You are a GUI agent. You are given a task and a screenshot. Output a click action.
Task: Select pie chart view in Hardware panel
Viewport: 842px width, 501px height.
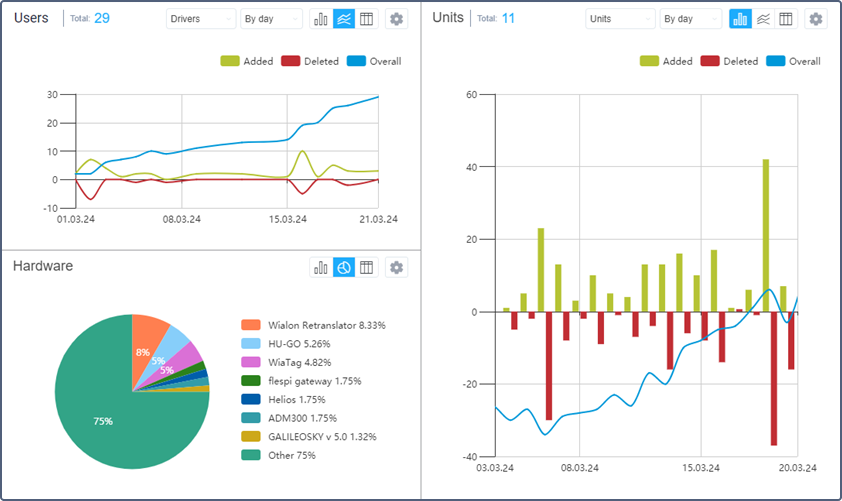(344, 267)
